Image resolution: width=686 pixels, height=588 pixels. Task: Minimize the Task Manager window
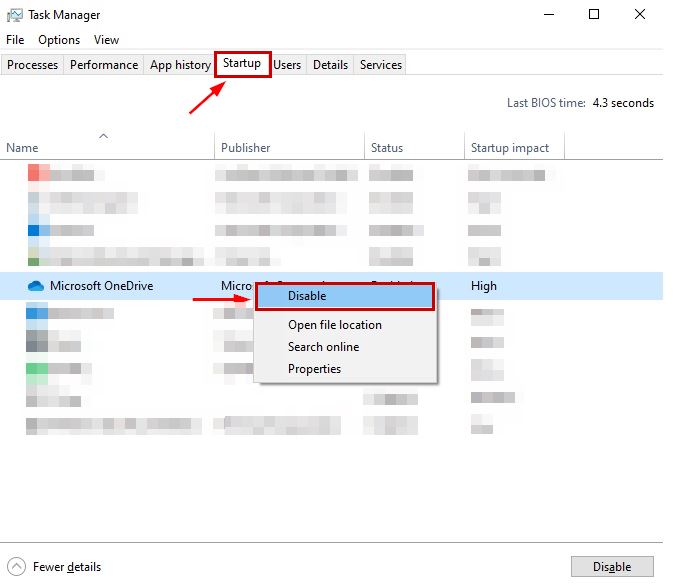tap(549, 14)
